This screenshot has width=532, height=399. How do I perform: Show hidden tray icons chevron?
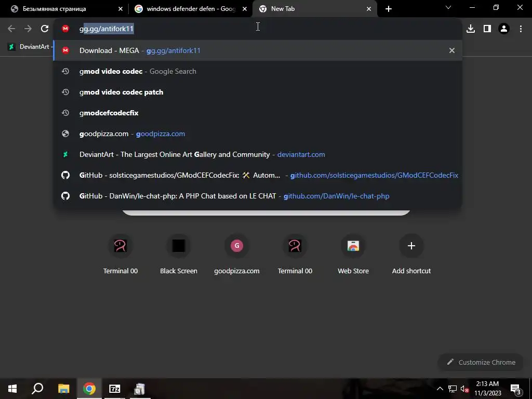(440, 389)
